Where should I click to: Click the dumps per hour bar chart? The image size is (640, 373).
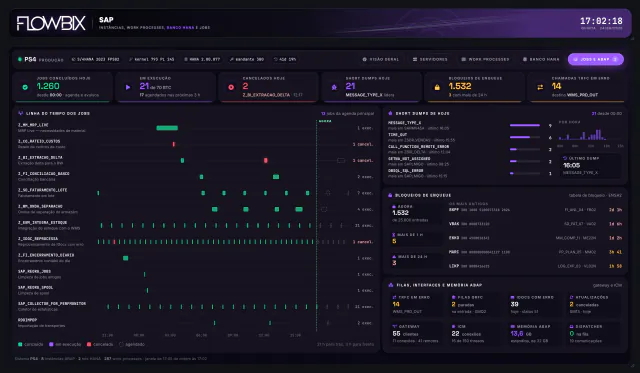[x=590, y=135]
